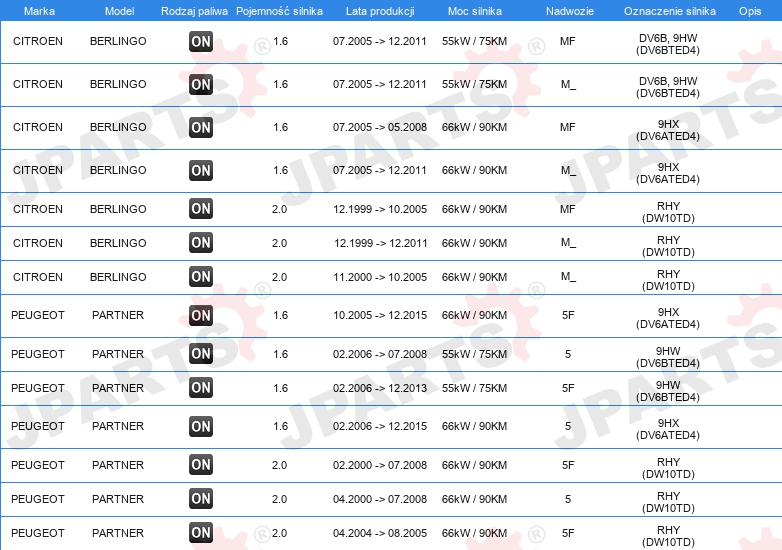
Task: Select date cell 04.2004 -> 08.2005
Action: tap(380, 533)
